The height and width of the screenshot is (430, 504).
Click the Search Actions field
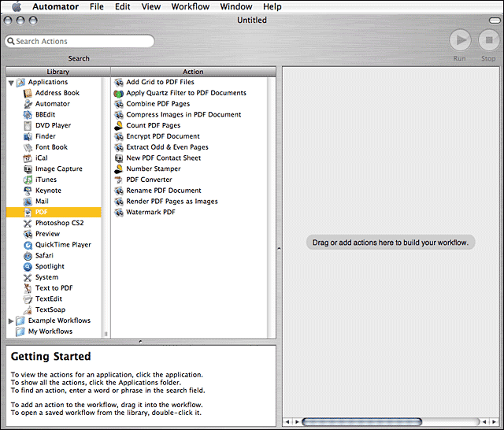coord(80,41)
